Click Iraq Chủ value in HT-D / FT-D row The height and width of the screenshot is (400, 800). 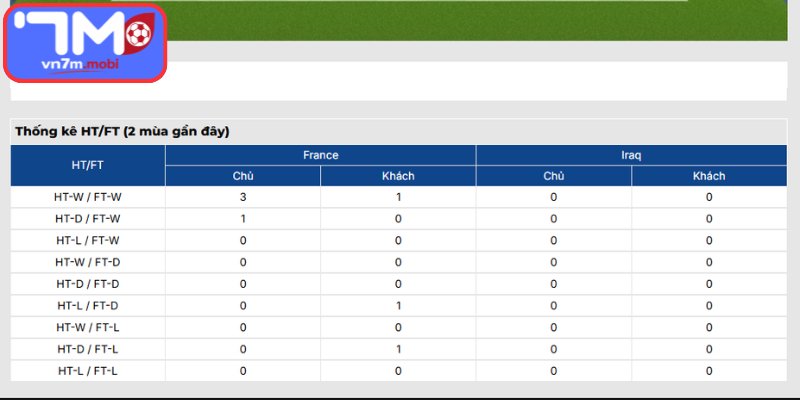(x=554, y=284)
